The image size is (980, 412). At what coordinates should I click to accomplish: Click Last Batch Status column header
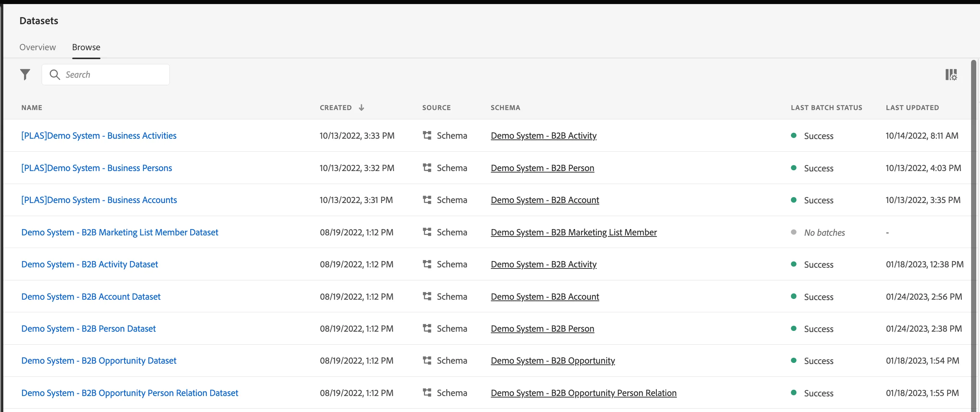tap(827, 107)
